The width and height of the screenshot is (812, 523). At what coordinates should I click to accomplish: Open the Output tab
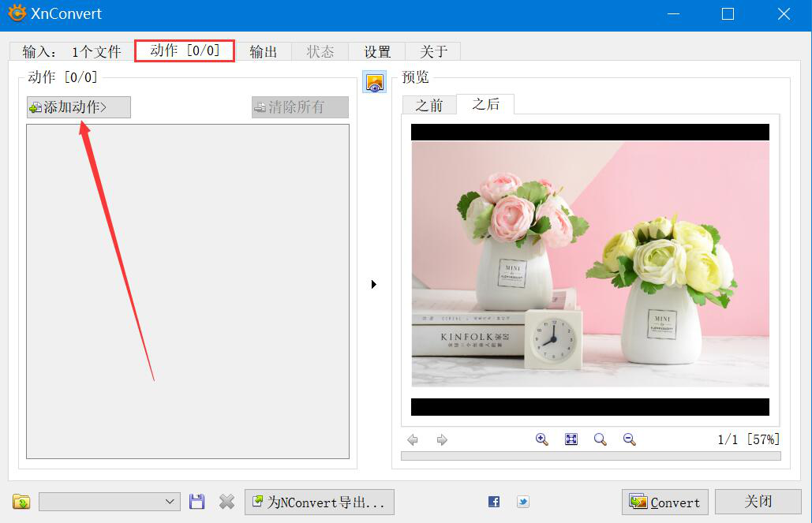[x=263, y=52]
